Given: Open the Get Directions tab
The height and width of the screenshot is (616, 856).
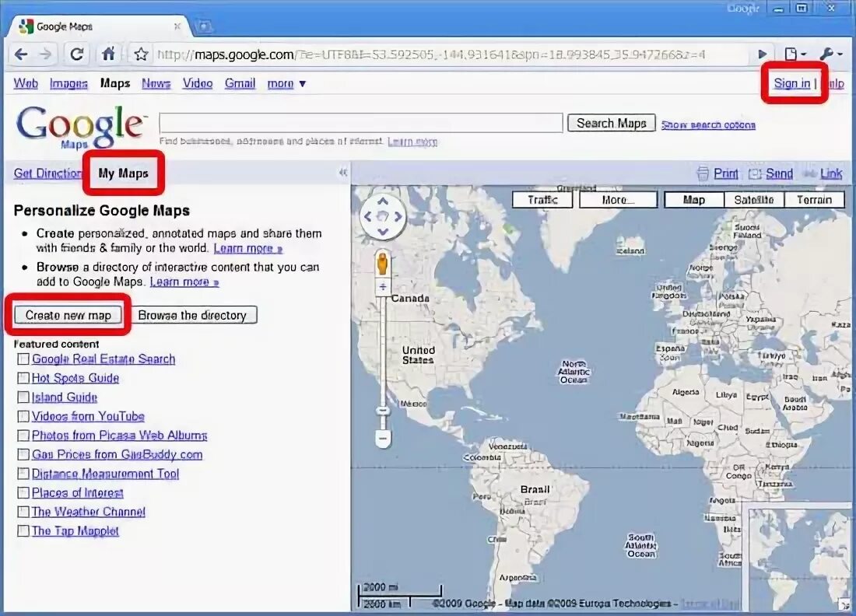Looking at the screenshot, I should [47, 173].
